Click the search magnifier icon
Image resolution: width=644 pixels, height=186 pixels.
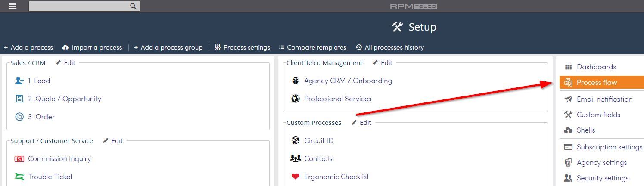click(x=133, y=6)
